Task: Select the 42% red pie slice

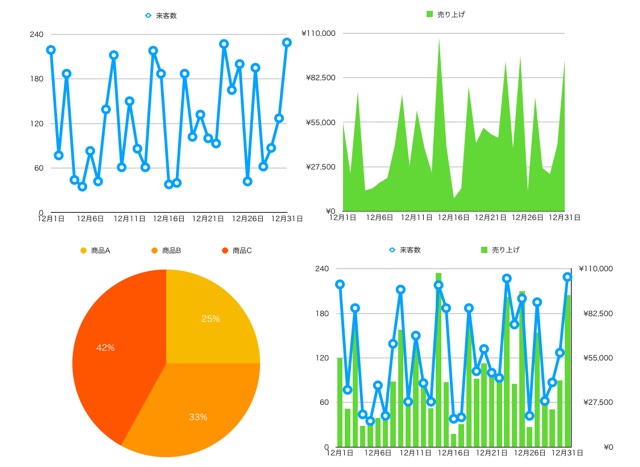Action: click(x=105, y=347)
